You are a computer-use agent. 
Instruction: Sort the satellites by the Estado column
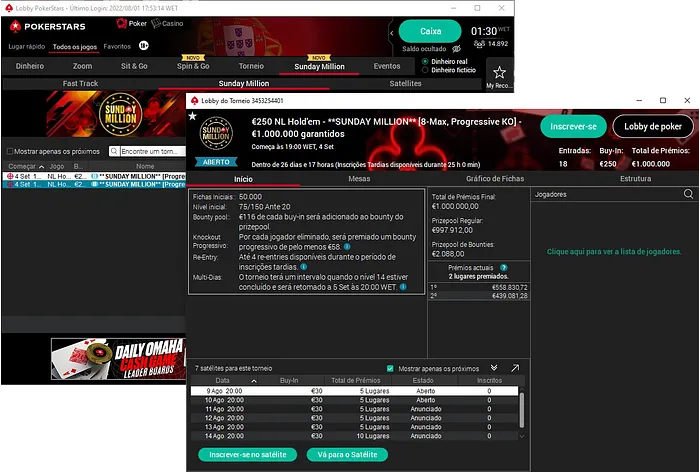point(423,380)
